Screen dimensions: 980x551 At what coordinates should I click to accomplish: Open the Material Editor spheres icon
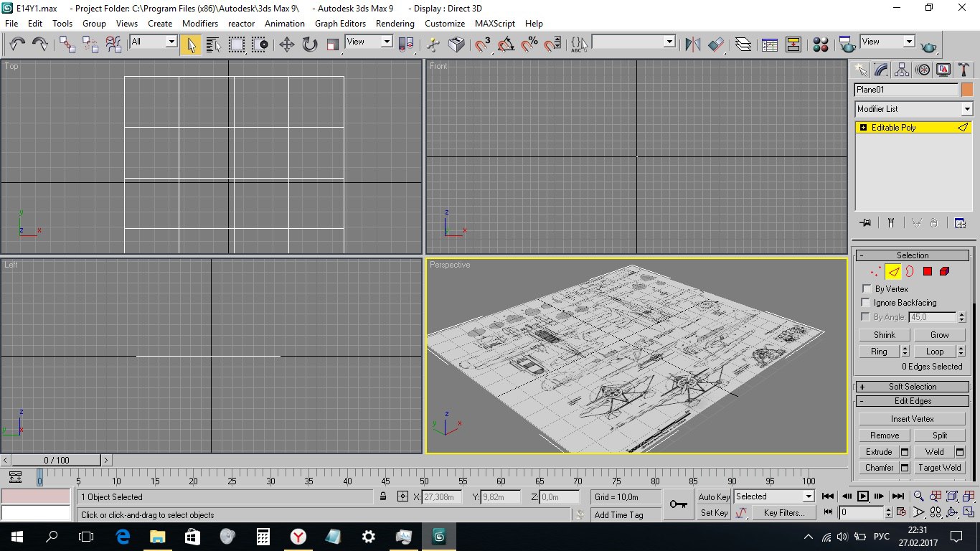click(x=821, y=45)
